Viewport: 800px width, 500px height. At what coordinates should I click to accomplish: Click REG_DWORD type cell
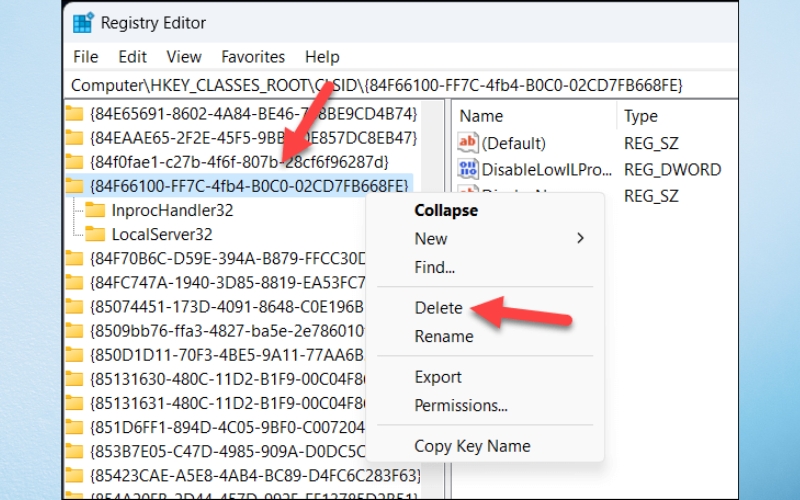click(672, 169)
